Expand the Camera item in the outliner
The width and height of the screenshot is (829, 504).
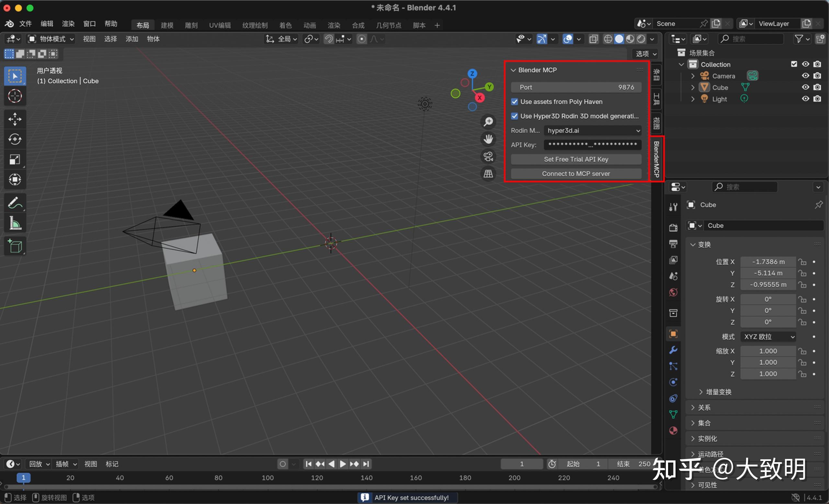coord(692,76)
